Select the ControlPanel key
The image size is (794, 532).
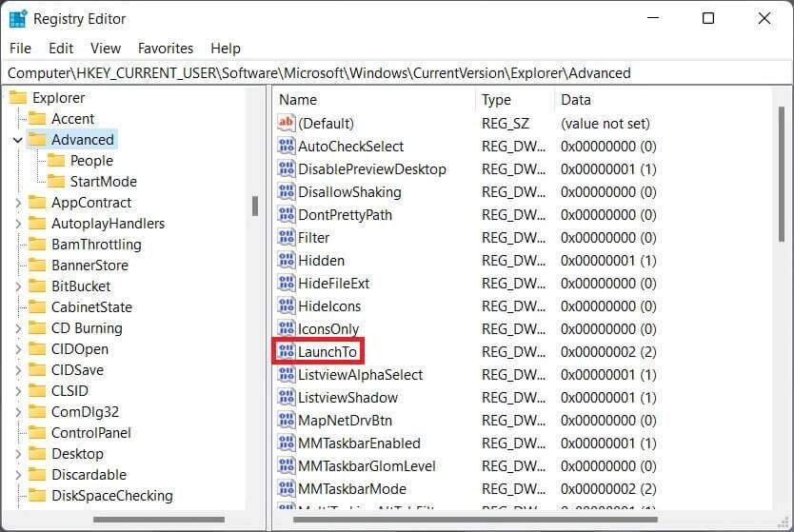[91, 433]
